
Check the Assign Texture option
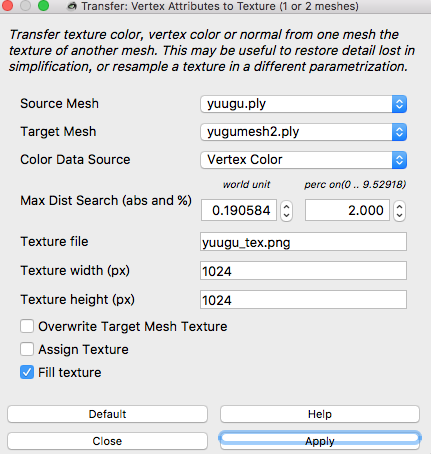27,349
